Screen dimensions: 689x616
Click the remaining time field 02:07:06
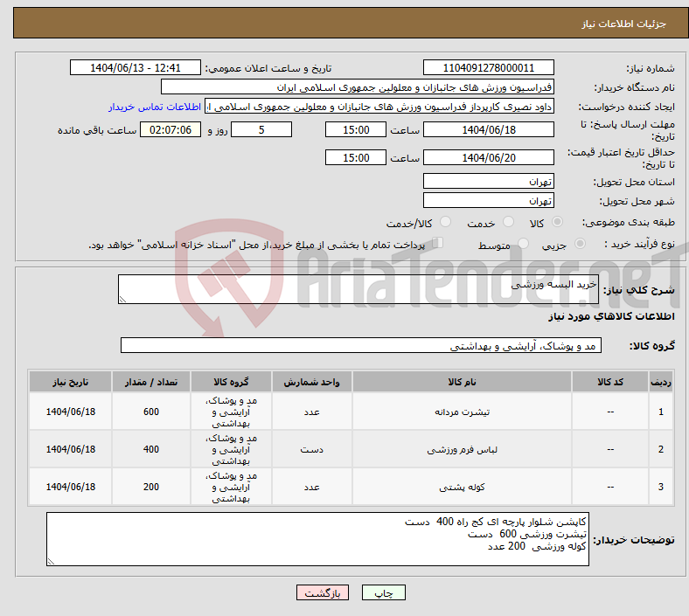(171, 130)
